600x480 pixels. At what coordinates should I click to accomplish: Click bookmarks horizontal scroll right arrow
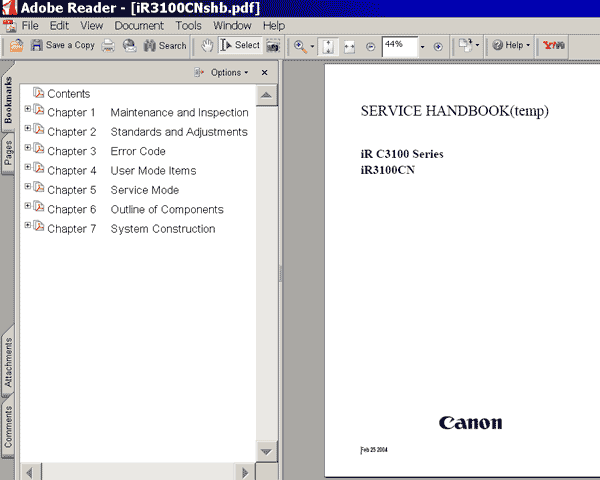tap(245, 473)
